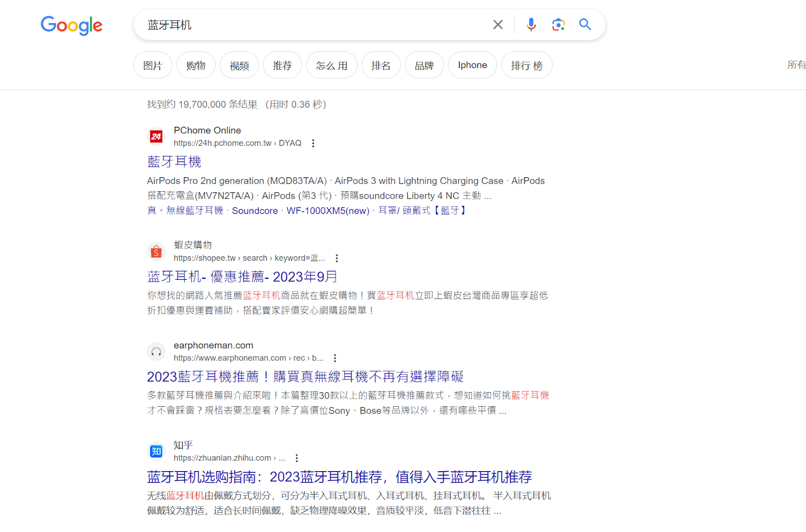Select the 购物 shopping filter

coord(195,65)
